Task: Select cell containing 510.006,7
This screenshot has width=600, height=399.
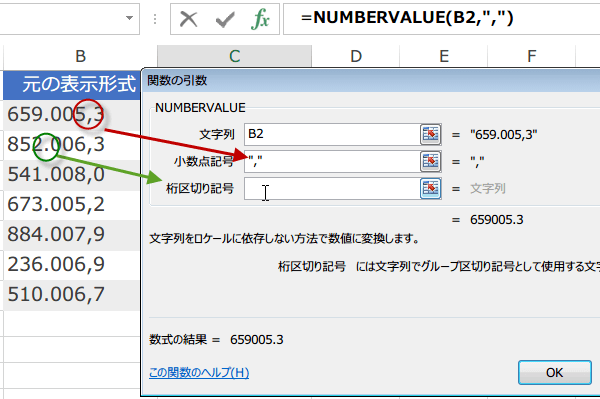Action: [72, 294]
